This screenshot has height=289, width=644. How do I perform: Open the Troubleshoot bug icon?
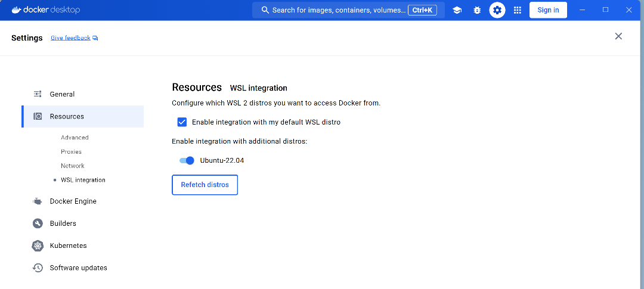pyautogui.click(x=477, y=10)
